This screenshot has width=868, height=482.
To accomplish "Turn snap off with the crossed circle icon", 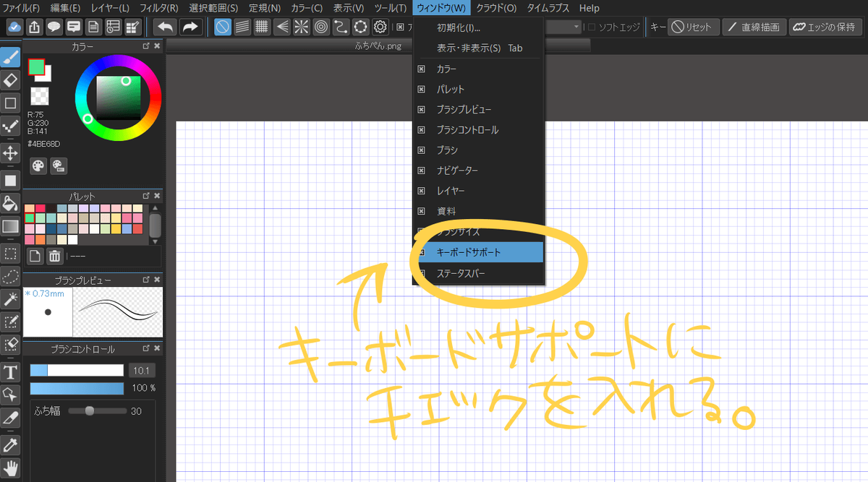I will (x=223, y=27).
